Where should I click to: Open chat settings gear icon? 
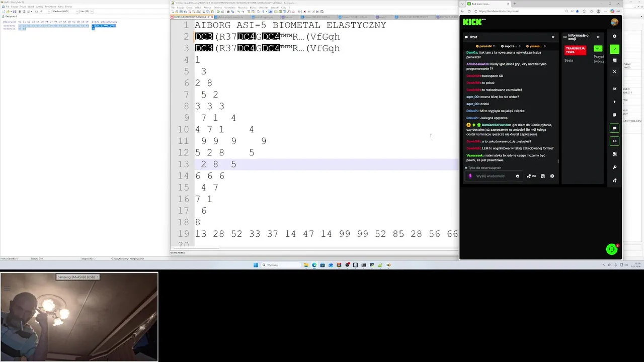pos(552,176)
